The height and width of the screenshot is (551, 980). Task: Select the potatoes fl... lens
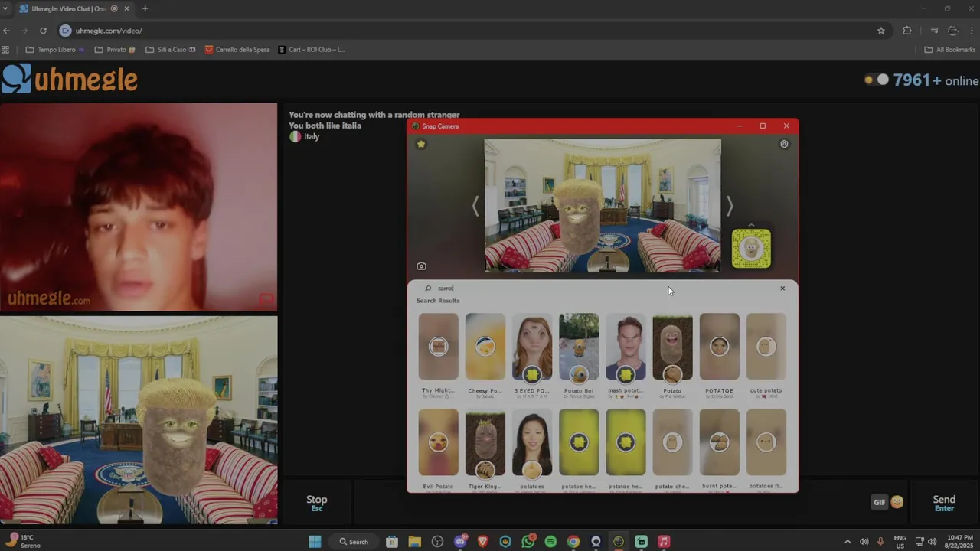766,442
